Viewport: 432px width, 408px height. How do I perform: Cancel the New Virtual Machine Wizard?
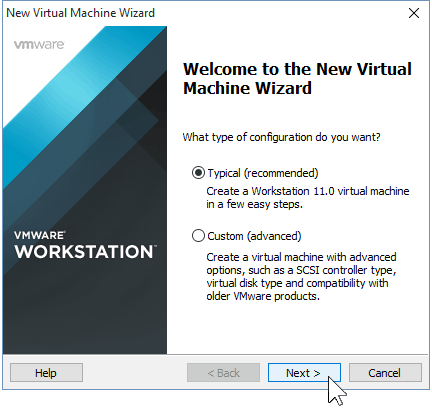pos(385,373)
